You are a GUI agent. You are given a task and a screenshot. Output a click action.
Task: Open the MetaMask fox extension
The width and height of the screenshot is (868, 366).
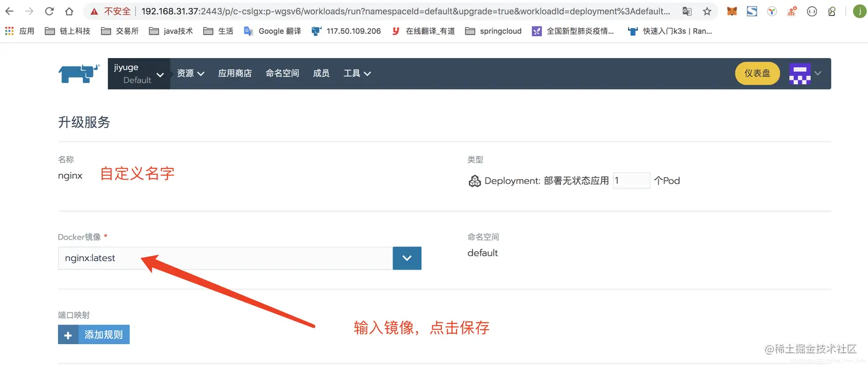(732, 11)
